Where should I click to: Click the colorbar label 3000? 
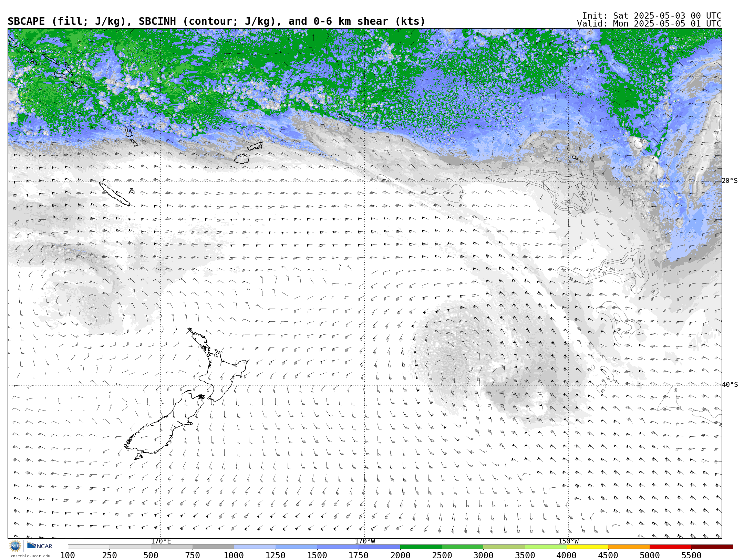[483, 555]
